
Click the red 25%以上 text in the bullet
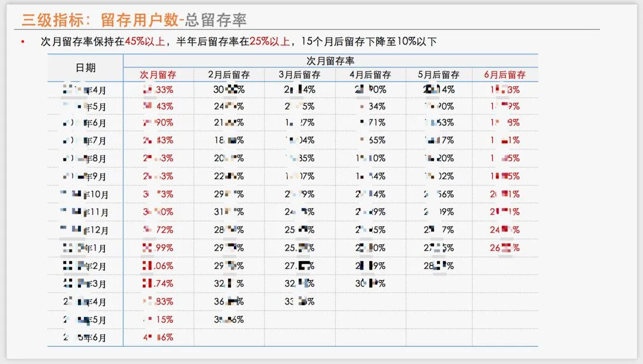pos(270,42)
